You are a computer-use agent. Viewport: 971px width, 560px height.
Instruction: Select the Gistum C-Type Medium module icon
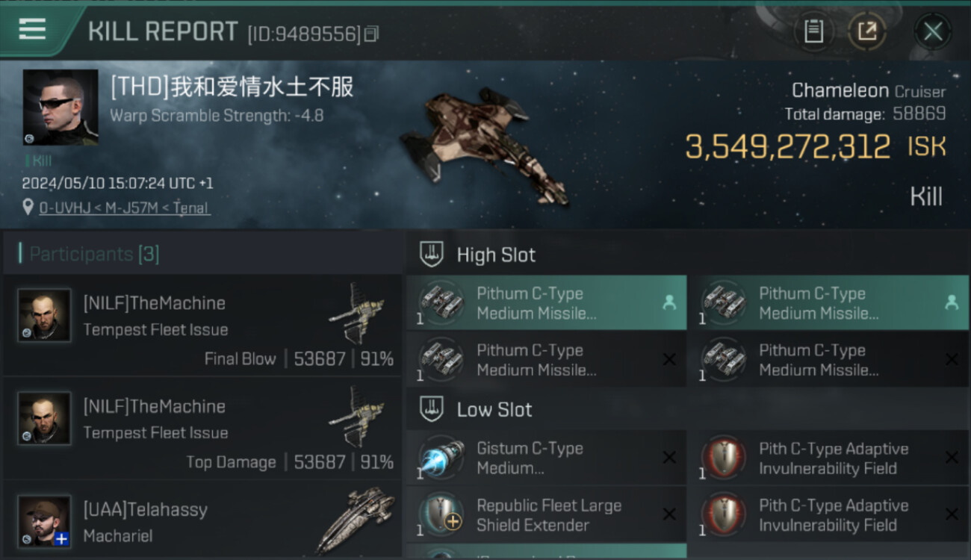point(441,458)
